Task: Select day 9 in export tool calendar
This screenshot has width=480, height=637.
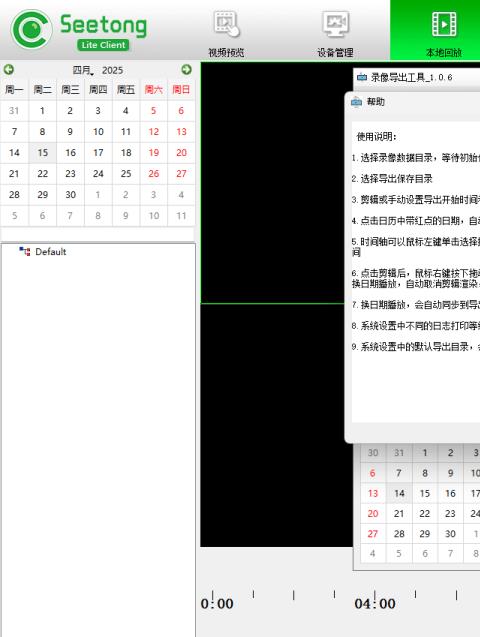Action: tap(450, 473)
